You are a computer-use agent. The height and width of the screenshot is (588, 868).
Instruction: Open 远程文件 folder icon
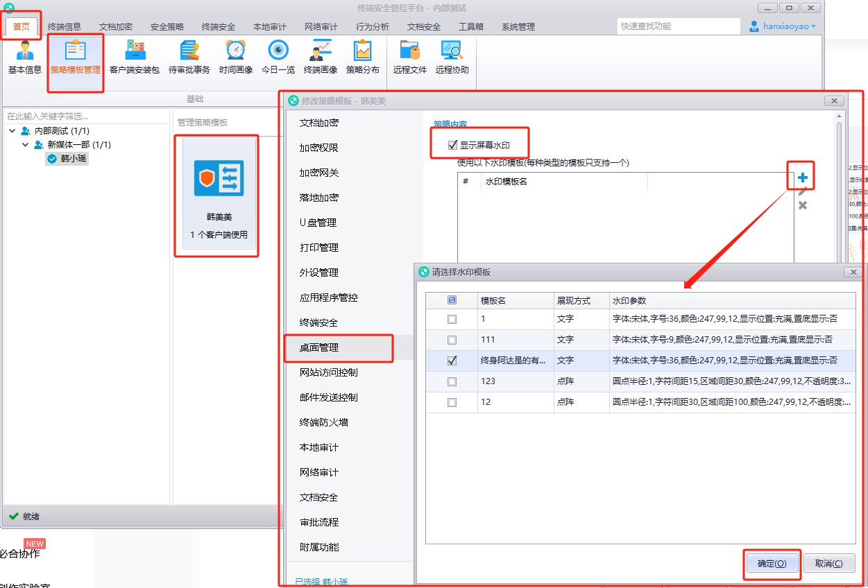410,58
